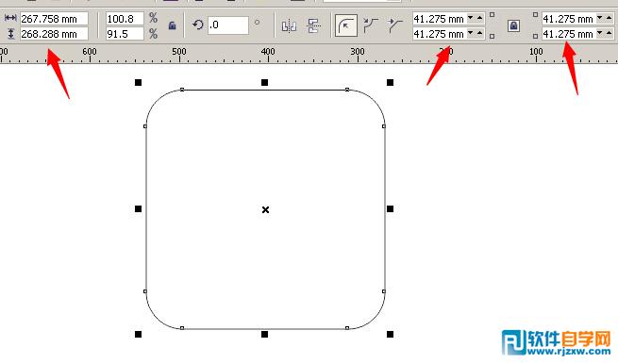The image size is (618, 364).
Task: Decrease the top-right corner radius with down arrow
Action: tap(600, 18)
